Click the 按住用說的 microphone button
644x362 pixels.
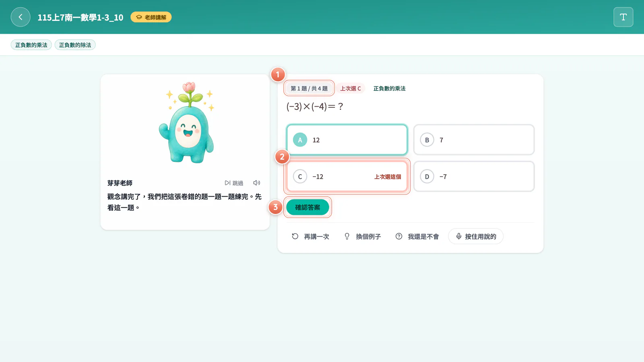tap(476, 237)
